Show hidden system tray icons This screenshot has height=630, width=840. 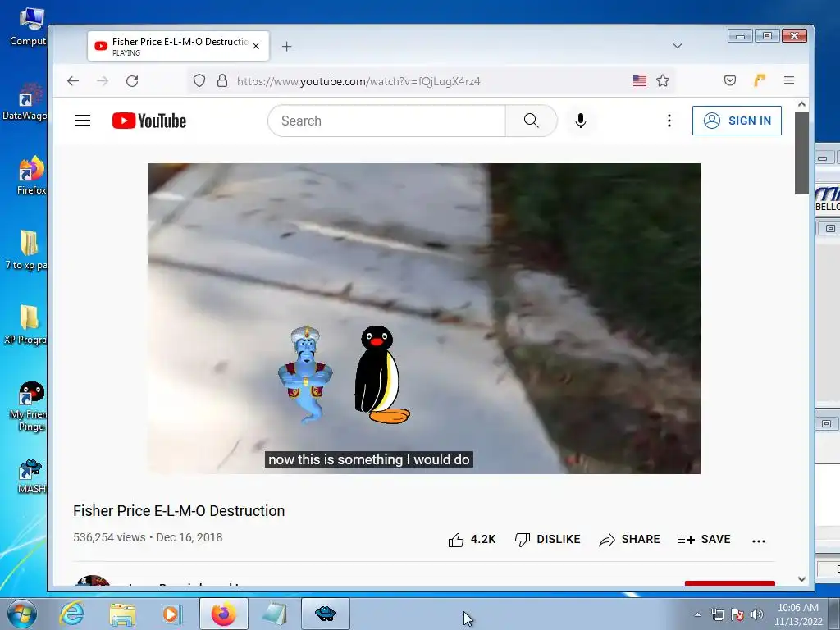(x=697, y=614)
